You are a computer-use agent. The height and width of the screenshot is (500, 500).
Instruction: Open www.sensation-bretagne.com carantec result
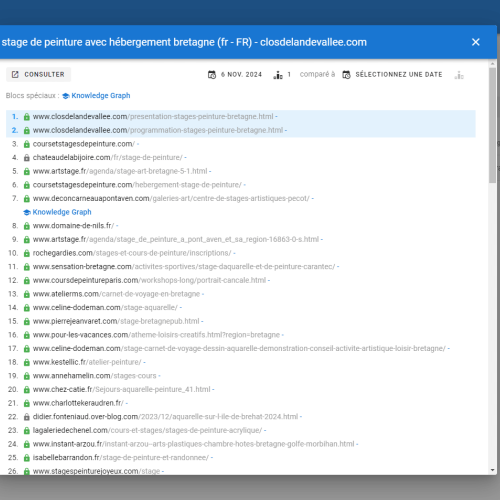click(184, 267)
